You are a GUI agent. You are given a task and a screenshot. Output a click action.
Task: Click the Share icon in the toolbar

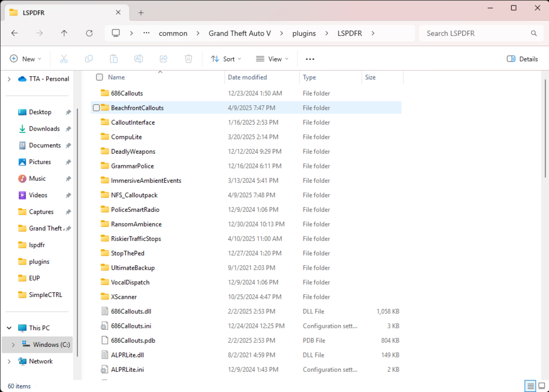click(163, 59)
